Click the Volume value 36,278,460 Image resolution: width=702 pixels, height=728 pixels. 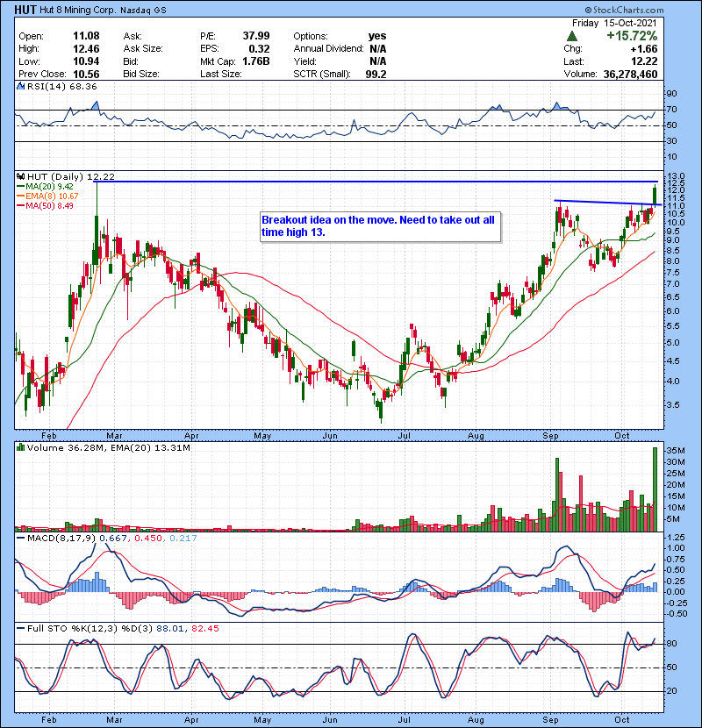click(x=630, y=74)
